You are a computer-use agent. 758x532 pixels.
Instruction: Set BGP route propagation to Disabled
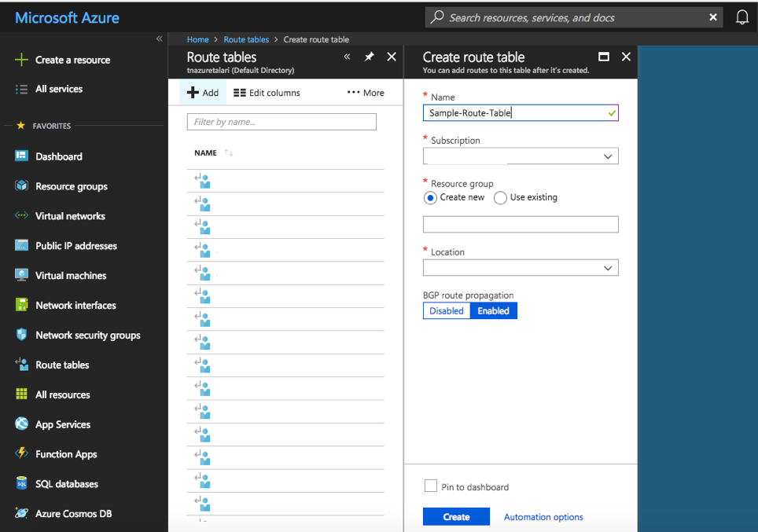click(x=446, y=311)
